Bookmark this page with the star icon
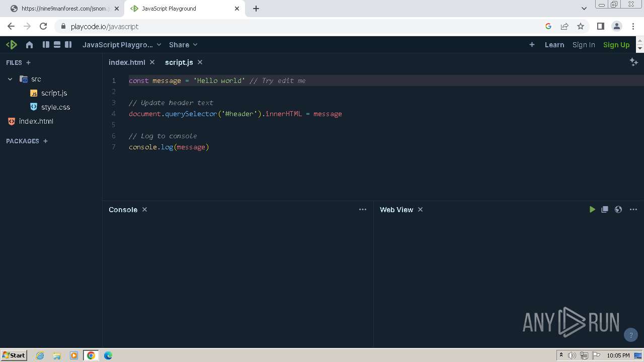The width and height of the screenshot is (644, 362). tap(581, 27)
